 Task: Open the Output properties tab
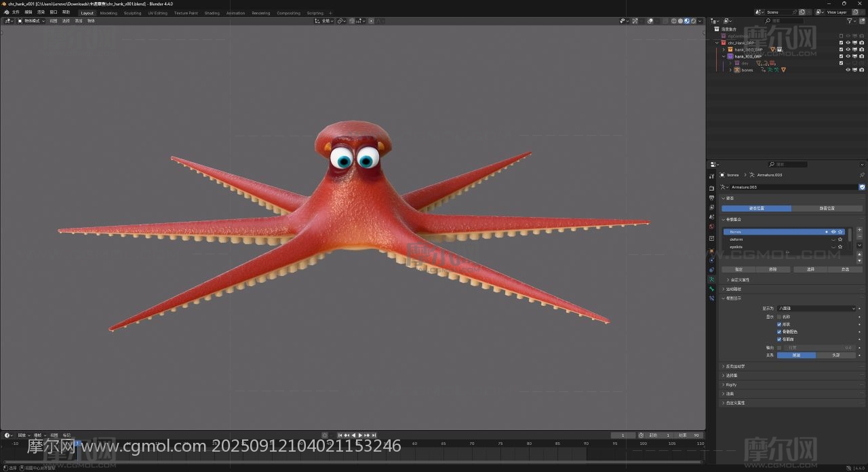point(711,198)
